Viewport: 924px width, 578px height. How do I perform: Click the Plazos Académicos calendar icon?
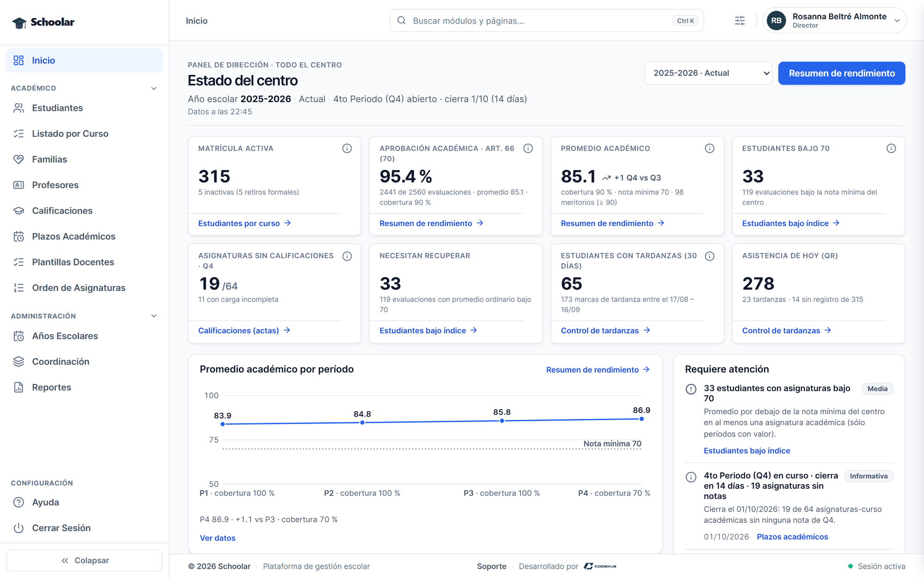(18, 237)
